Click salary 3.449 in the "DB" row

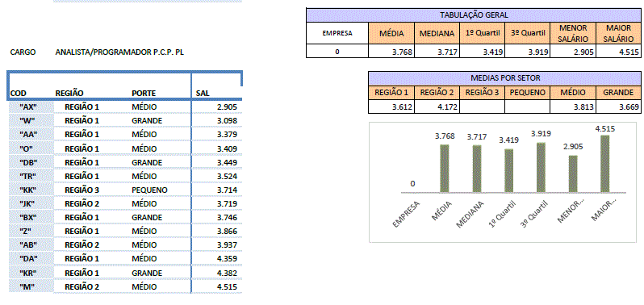(227, 162)
